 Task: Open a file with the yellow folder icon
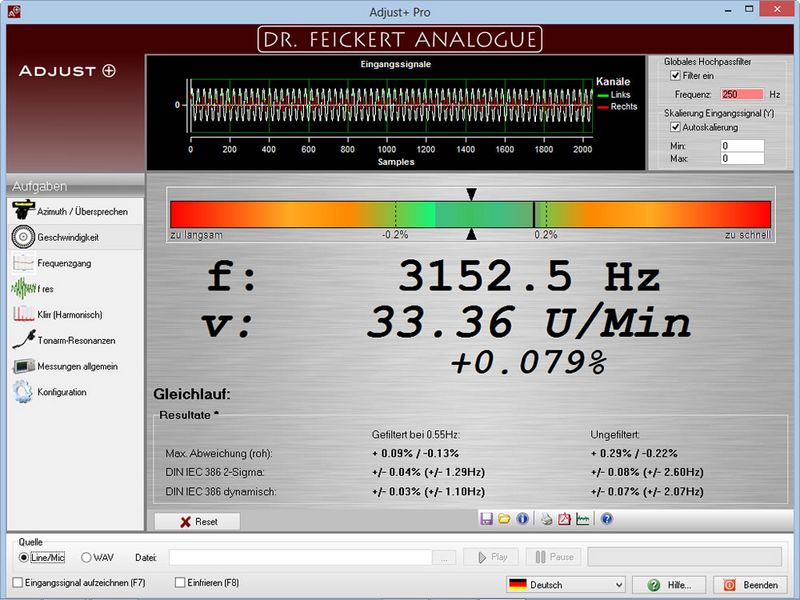[x=504, y=519]
